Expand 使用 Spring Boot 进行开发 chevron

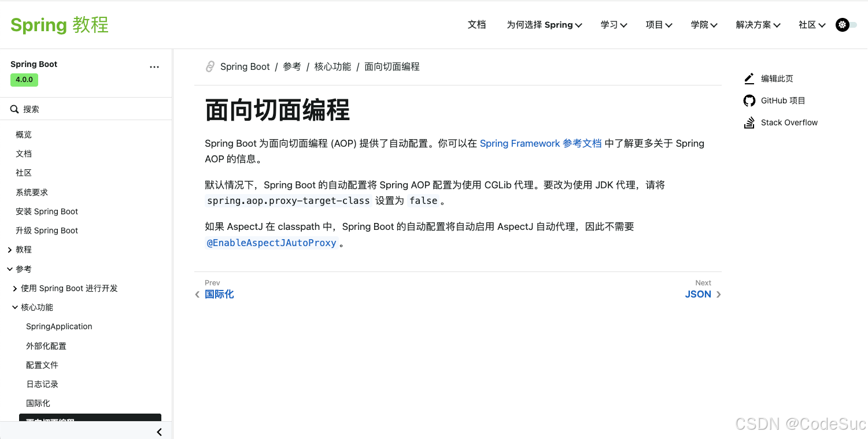pyautogui.click(x=15, y=288)
